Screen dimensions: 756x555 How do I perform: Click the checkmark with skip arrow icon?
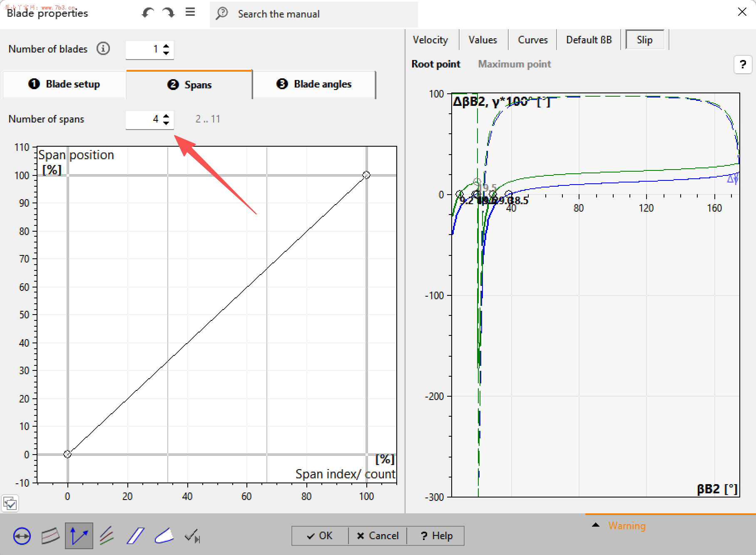pos(192,536)
